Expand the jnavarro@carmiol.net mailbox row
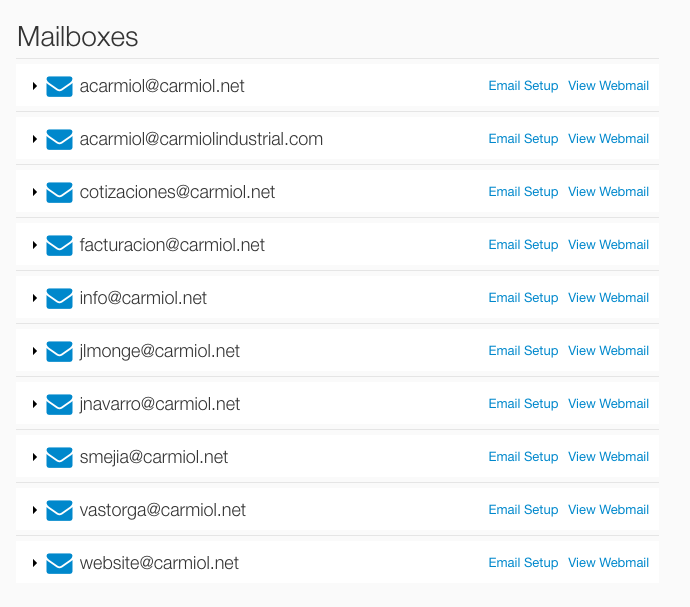Screen dimensions: 690x607 35,404
